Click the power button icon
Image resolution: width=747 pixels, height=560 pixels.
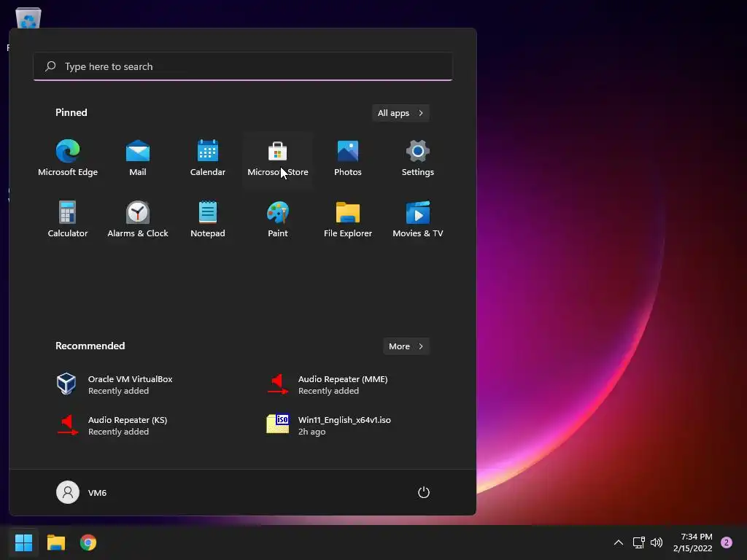pos(424,492)
